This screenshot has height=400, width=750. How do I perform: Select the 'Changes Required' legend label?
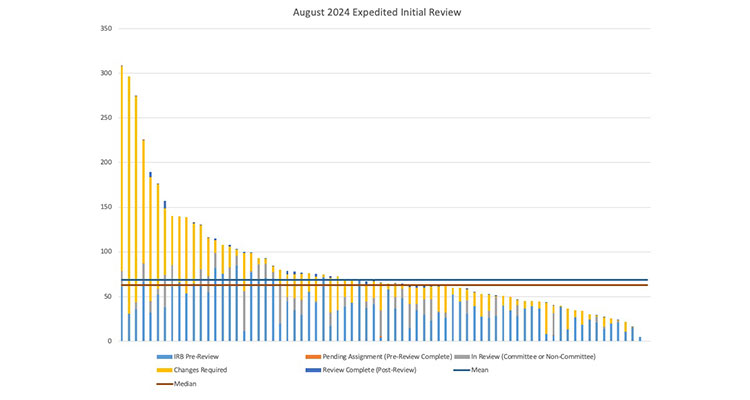click(201, 370)
